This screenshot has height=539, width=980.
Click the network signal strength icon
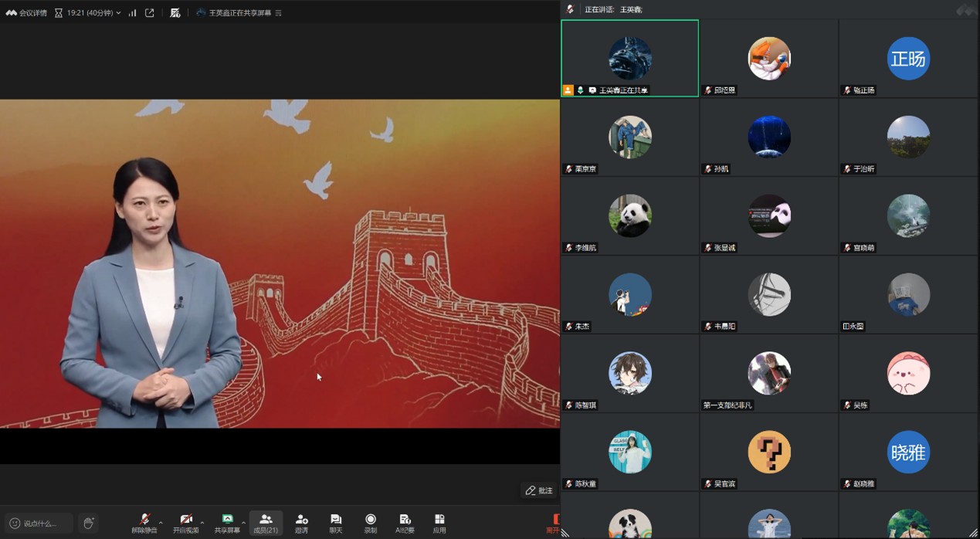(132, 13)
